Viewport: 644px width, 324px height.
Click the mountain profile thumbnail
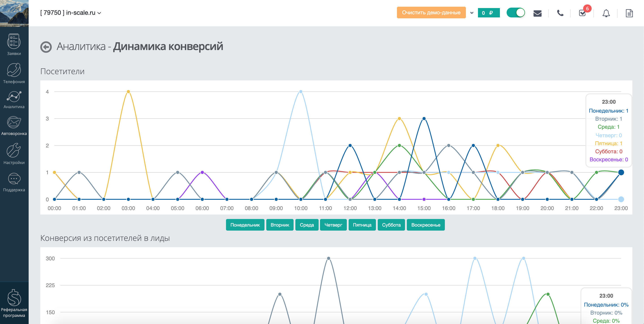tap(14, 13)
